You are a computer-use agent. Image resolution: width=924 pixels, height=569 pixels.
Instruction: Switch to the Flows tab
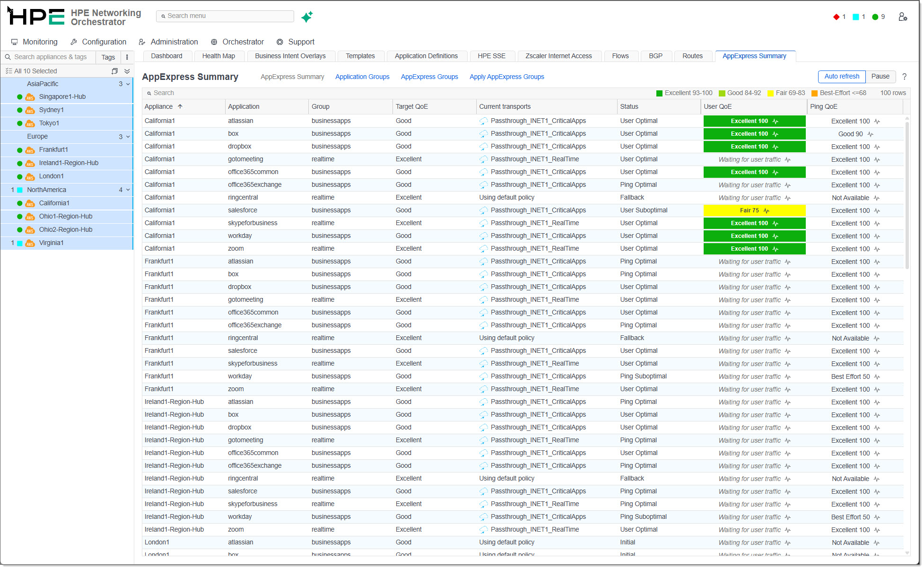(620, 56)
